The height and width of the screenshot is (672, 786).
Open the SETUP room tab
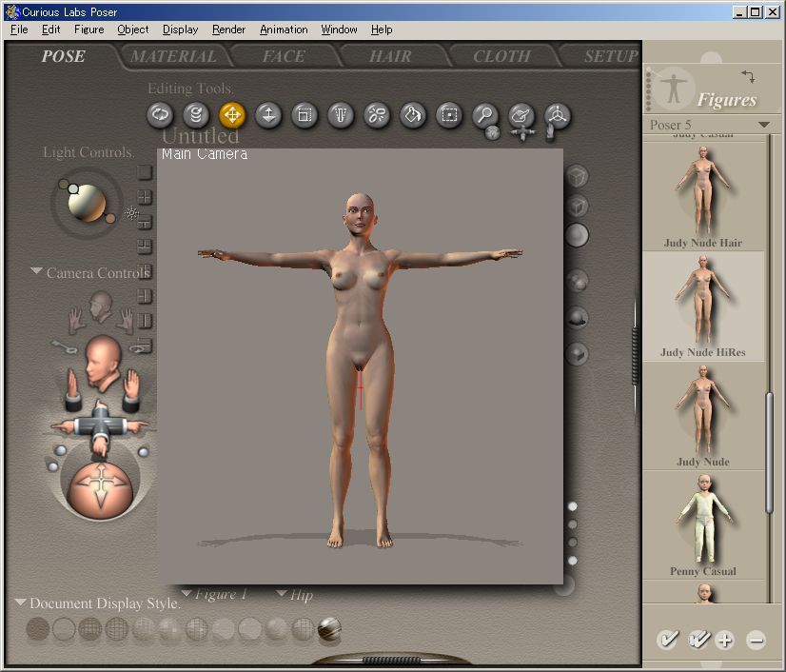click(611, 56)
